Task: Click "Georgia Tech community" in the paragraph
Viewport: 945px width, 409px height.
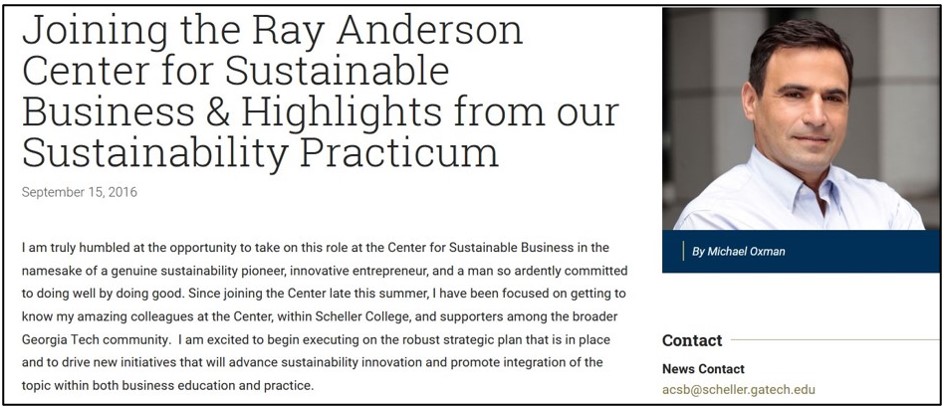Action: point(96,339)
